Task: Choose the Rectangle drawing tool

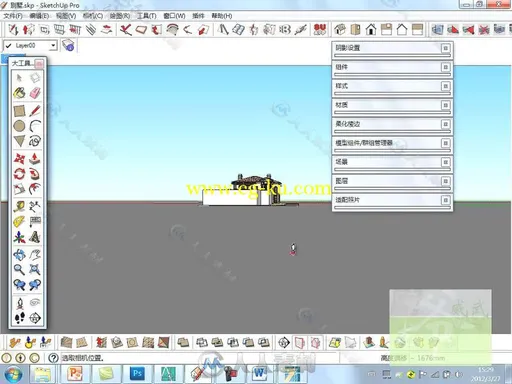Action: coord(19,111)
